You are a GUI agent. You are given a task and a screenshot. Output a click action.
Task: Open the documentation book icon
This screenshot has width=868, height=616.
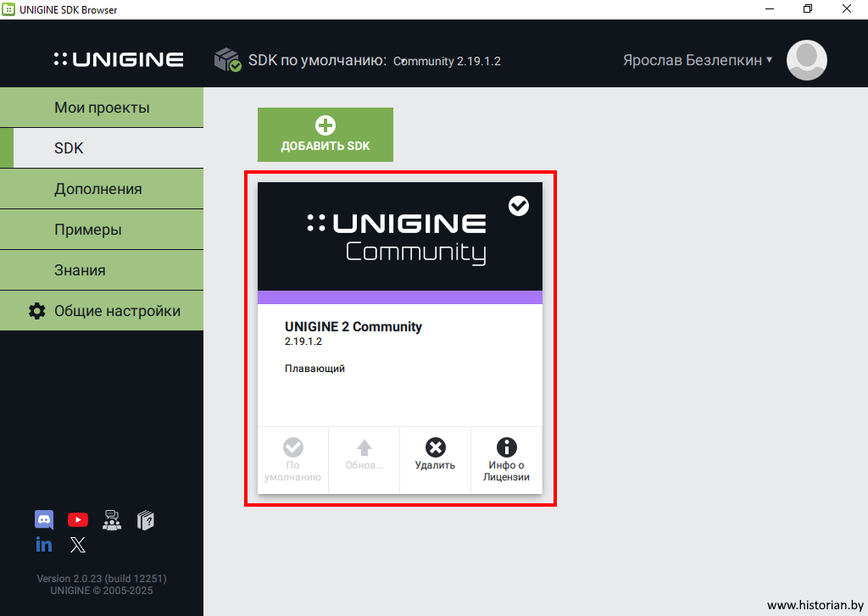tap(146, 519)
